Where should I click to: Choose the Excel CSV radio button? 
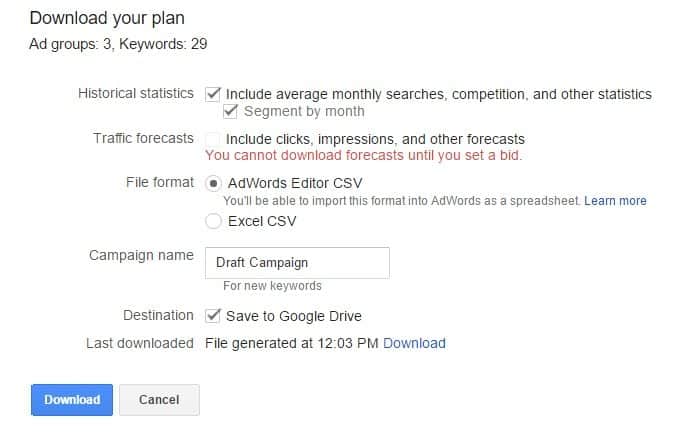[x=213, y=221]
